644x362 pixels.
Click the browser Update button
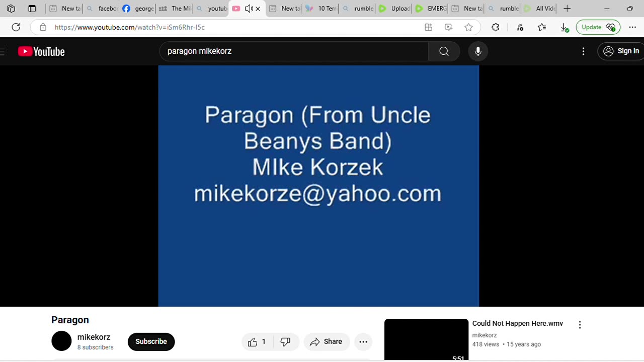pos(598,27)
